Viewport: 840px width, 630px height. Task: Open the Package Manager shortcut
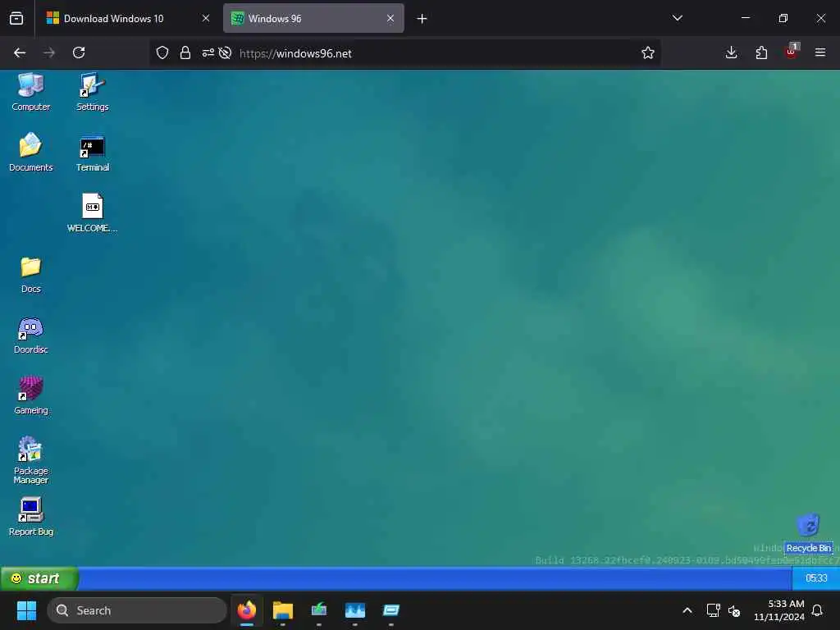30,459
